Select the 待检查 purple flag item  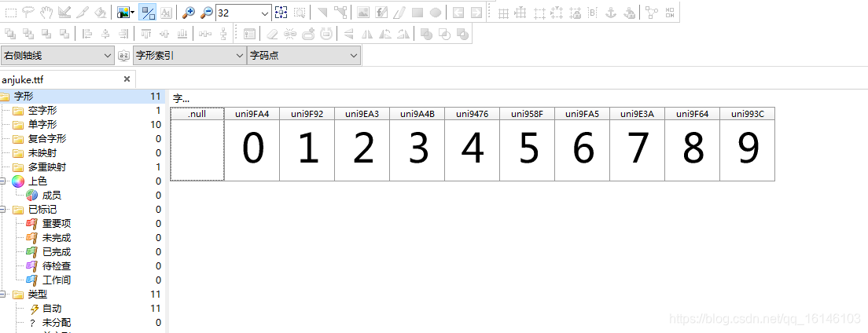click(57, 266)
